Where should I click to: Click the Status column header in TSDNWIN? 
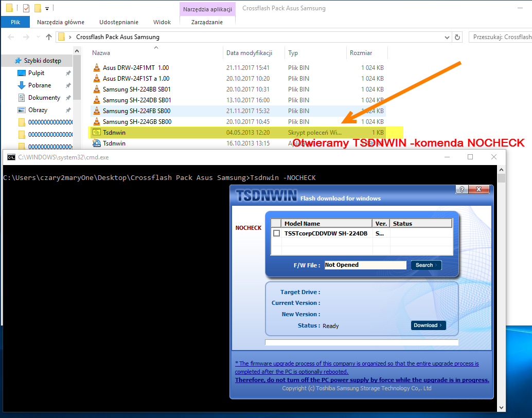click(x=421, y=224)
